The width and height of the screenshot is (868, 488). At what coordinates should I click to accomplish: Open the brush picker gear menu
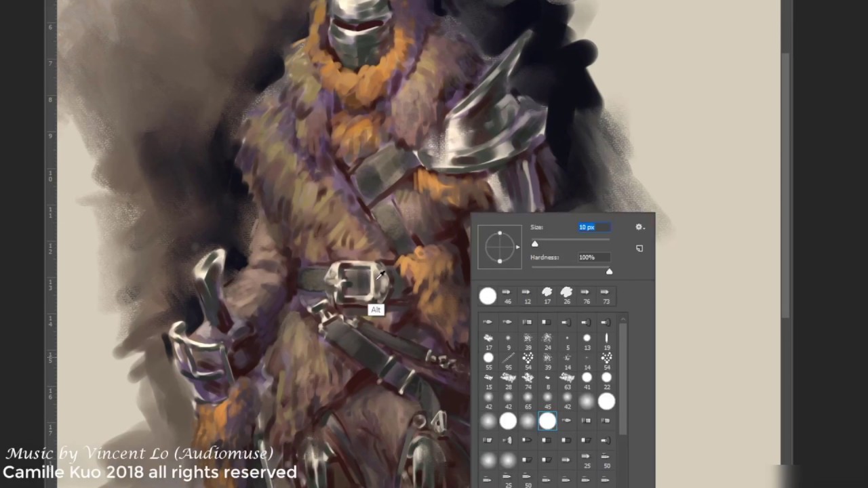pos(639,227)
